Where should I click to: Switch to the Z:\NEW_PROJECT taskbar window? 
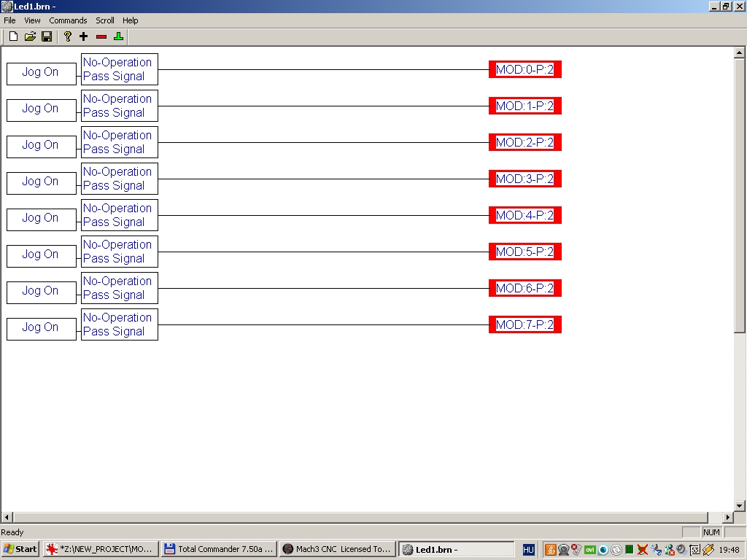point(100,549)
